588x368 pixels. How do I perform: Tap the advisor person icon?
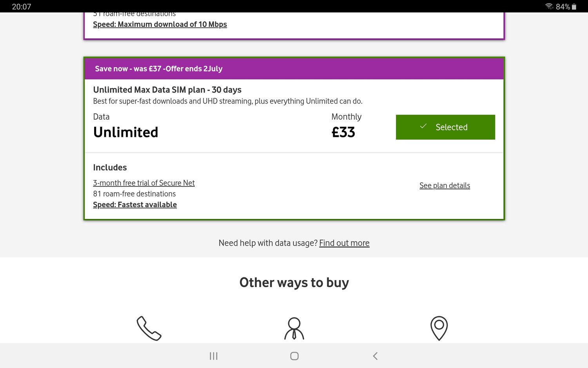coord(294,328)
